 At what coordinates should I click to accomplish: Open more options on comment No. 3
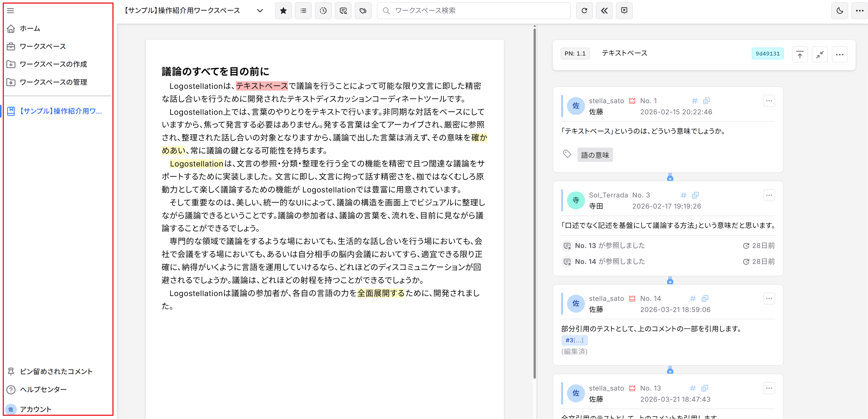tap(769, 195)
